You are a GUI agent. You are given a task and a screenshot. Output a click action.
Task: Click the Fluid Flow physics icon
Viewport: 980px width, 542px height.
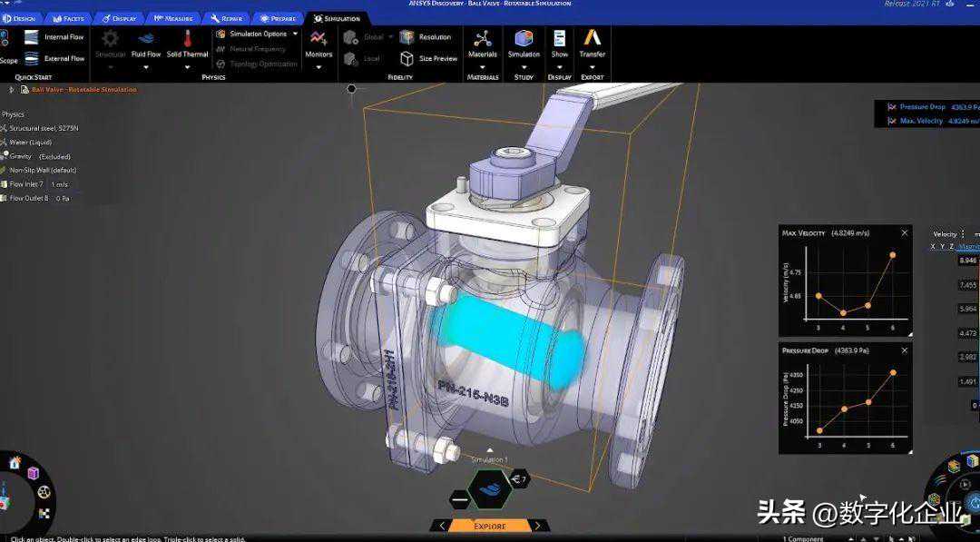click(145, 39)
